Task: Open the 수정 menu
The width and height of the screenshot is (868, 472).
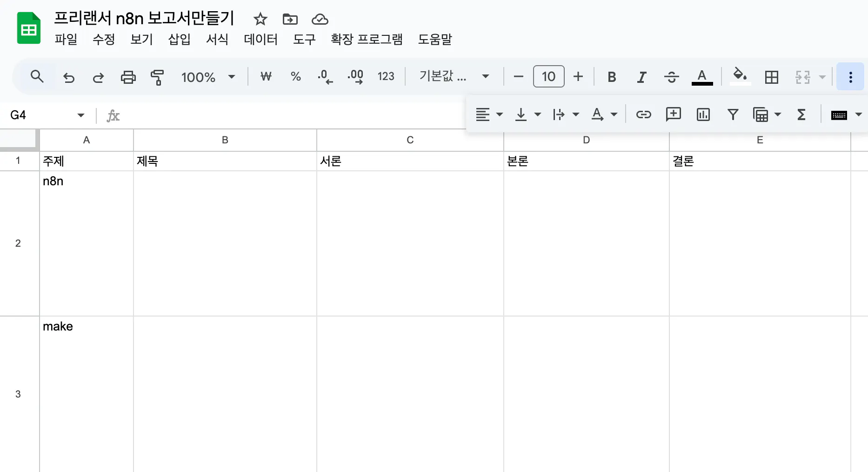Action: coord(104,39)
